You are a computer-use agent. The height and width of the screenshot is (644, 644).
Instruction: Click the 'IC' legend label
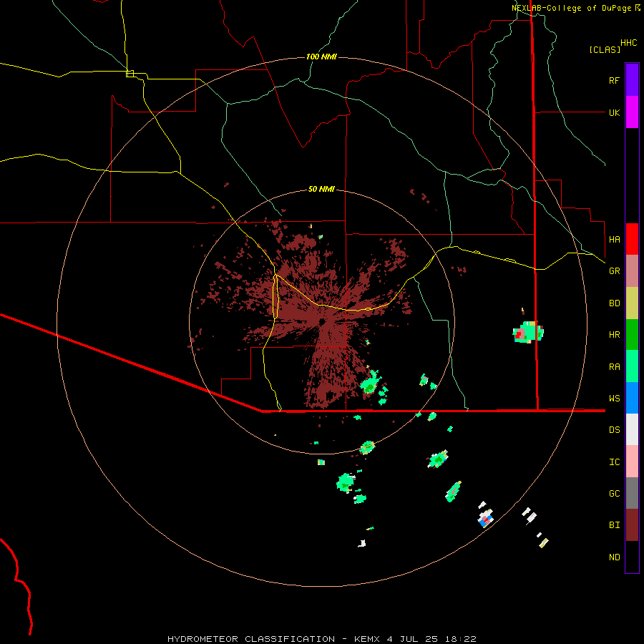pos(614,462)
